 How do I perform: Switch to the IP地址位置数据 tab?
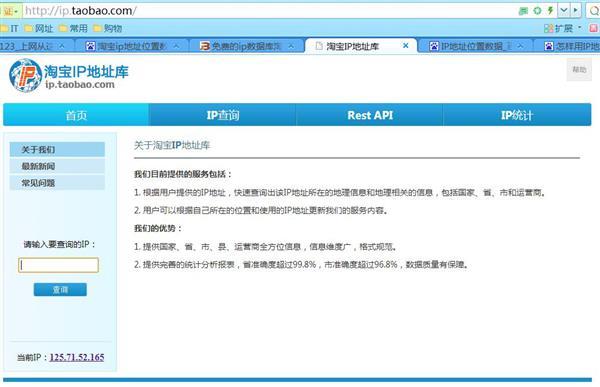471,46
